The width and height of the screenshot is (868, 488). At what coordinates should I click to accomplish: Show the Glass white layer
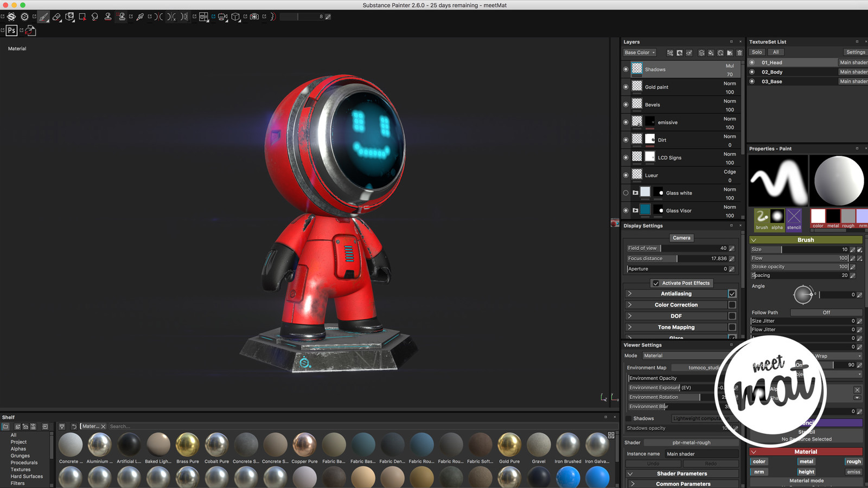click(626, 193)
